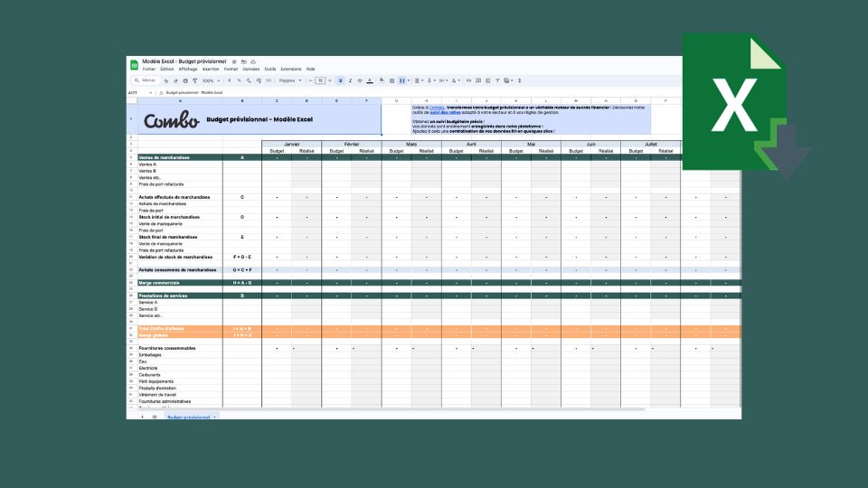Star the document next to the title
Viewport: 868px width, 488px height.
pos(234,62)
